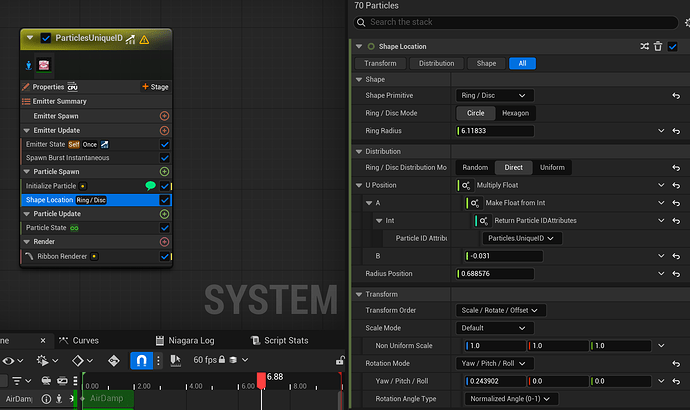
Task: Open the Shape Primitive dropdown
Action: (x=494, y=96)
